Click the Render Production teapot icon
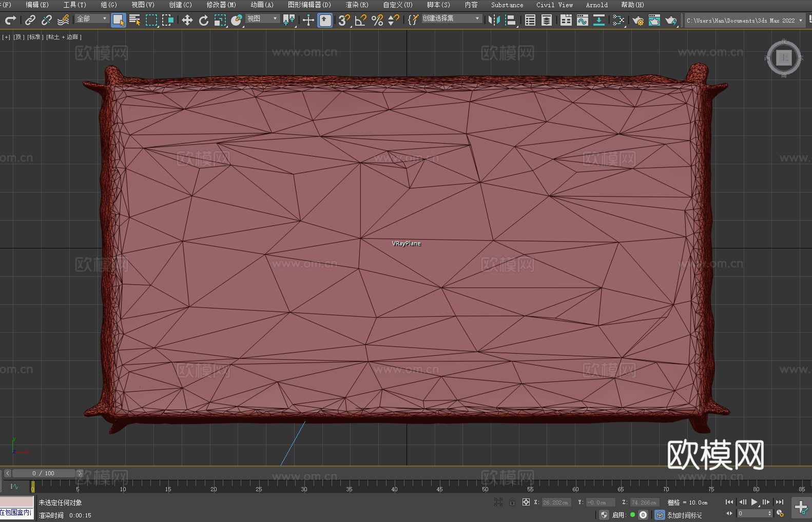Screen dimensions: 812x522 click(x=671, y=20)
